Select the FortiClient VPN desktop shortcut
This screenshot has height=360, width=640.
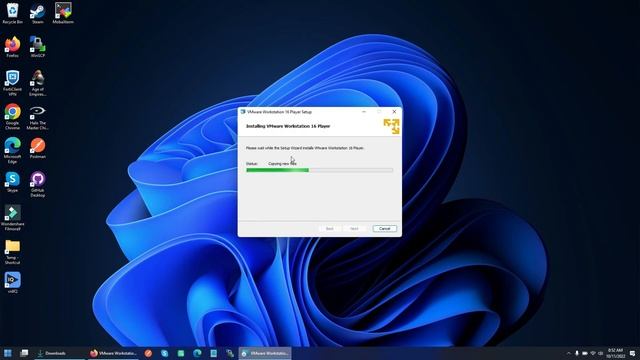[13, 83]
